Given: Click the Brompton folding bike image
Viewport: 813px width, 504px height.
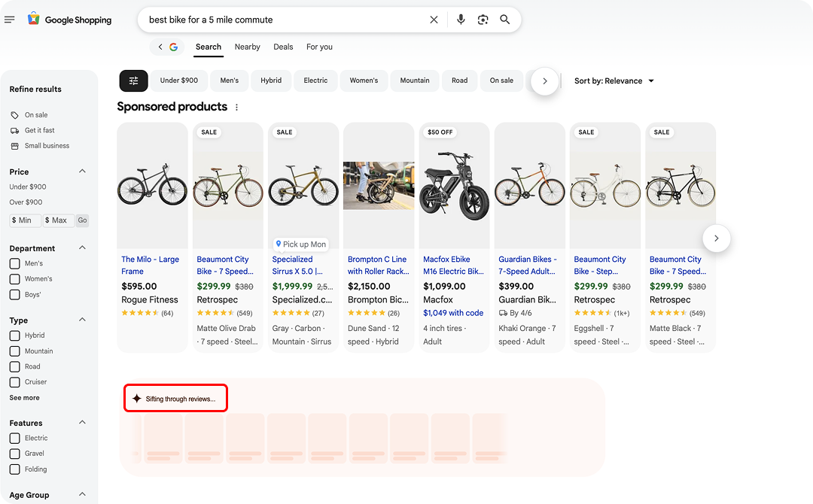Looking at the screenshot, I should [x=379, y=186].
